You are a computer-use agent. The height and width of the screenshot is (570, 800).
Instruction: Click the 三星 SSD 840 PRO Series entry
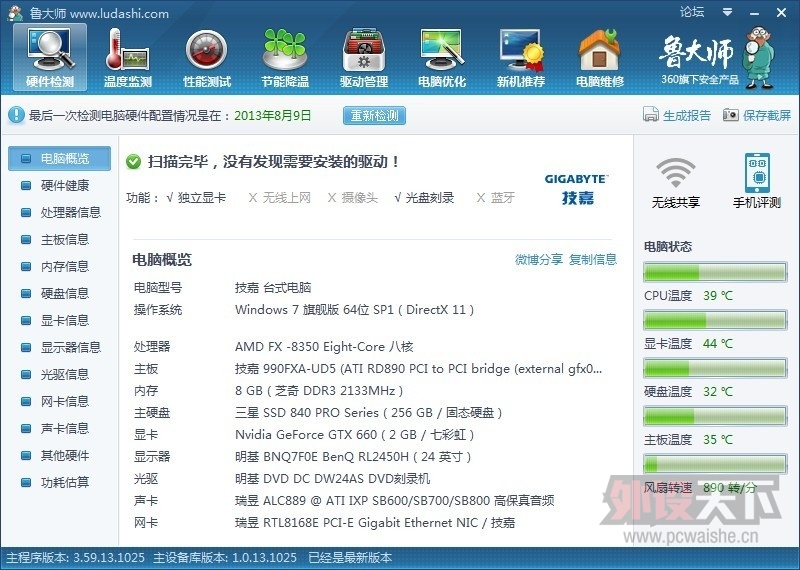368,413
